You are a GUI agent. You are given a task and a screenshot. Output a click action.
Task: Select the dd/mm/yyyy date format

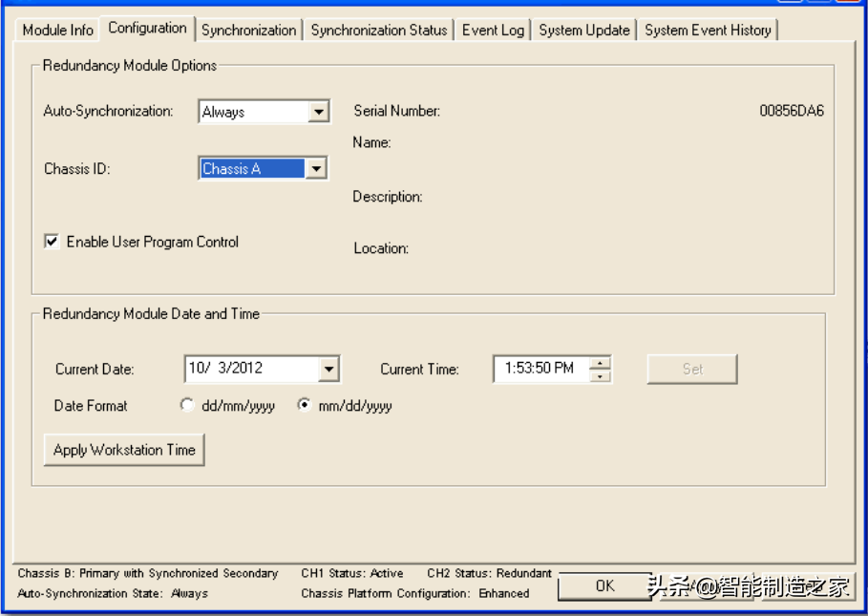coord(187,406)
